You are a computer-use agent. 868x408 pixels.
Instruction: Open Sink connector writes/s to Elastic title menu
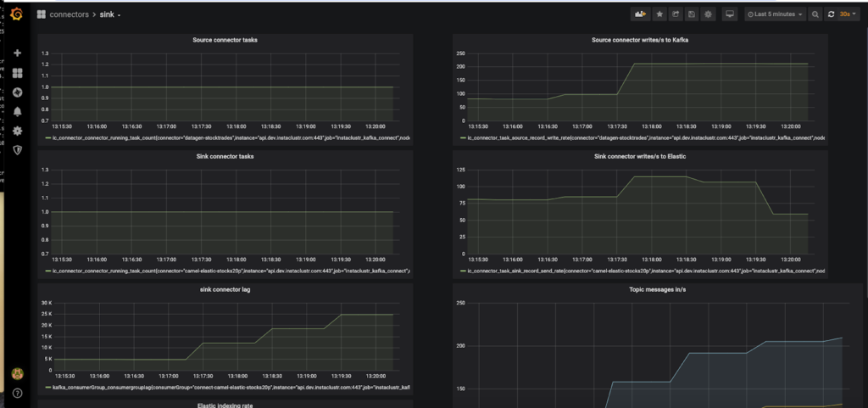[640, 156]
